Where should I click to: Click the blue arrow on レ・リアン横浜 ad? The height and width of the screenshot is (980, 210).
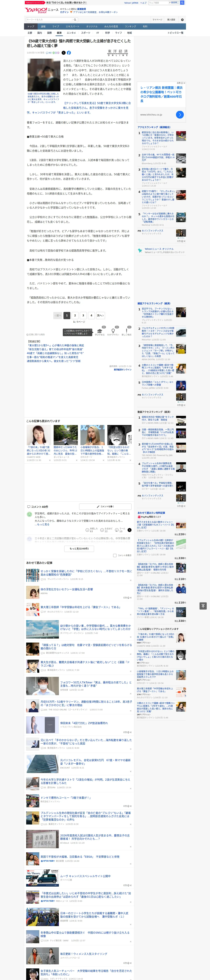180,114
